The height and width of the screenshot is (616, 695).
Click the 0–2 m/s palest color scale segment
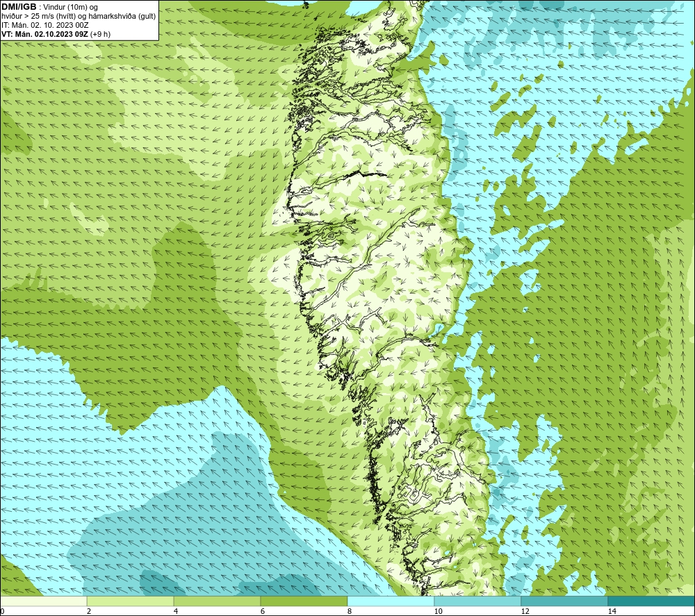[x=43, y=601]
